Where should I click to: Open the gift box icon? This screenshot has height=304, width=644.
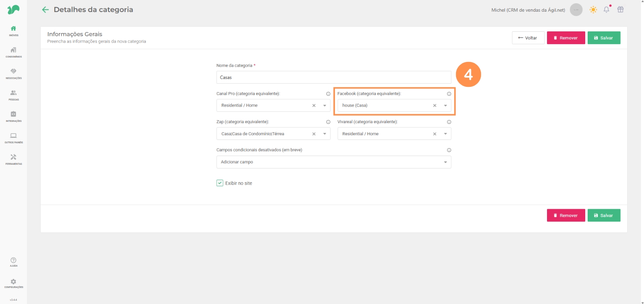point(620,10)
